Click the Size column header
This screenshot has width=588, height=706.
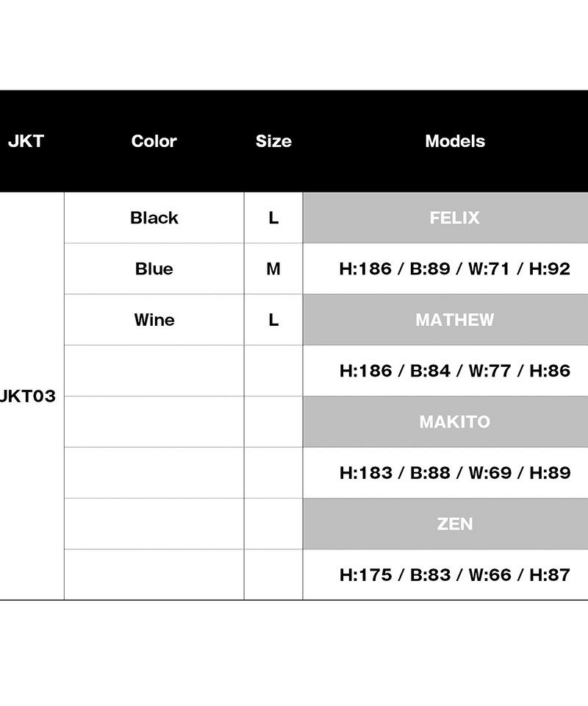(273, 141)
